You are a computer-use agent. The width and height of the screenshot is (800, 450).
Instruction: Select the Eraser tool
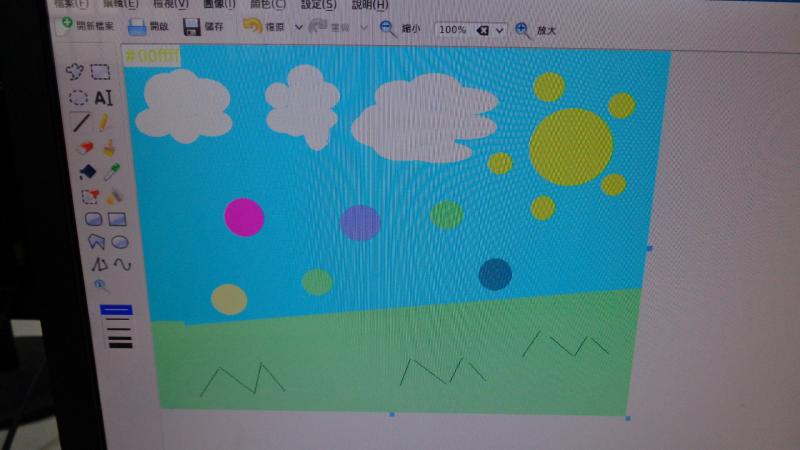[86, 147]
